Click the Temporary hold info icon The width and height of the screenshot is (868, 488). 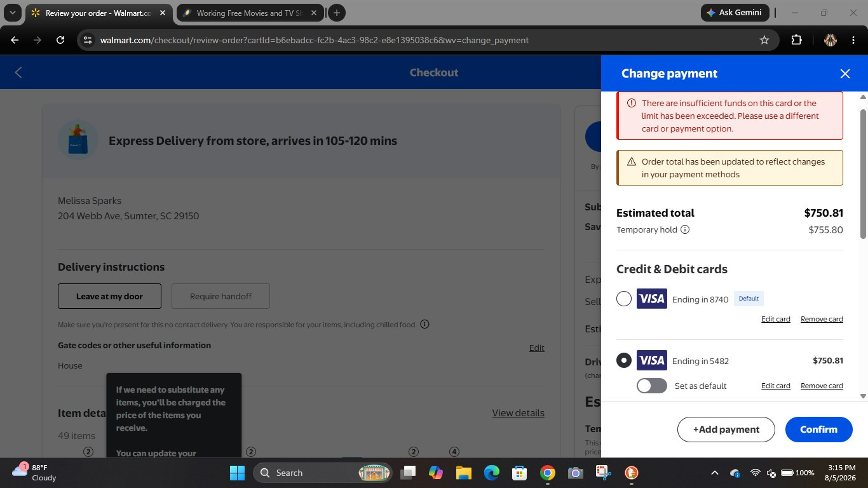point(685,230)
